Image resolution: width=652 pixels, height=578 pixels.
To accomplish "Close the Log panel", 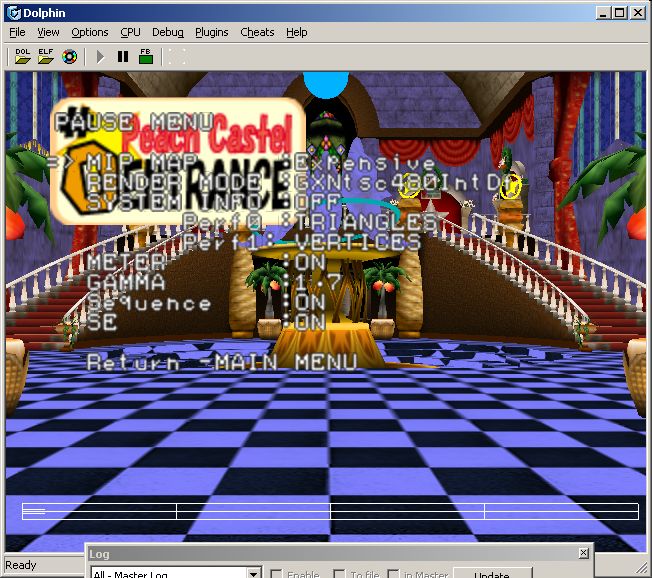I will [583, 553].
